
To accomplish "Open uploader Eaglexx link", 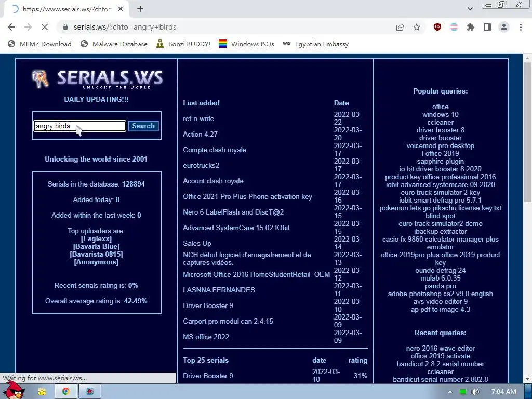I will pyautogui.click(x=96, y=238).
